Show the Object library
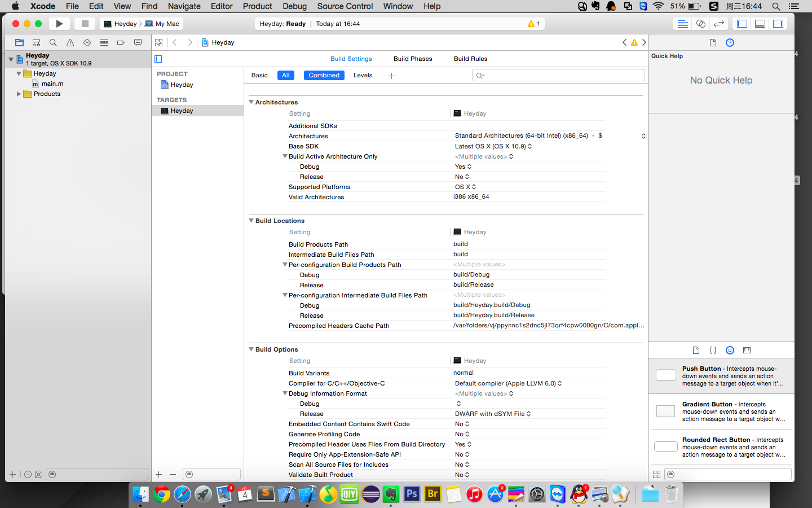The height and width of the screenshot is (508, 812). (x=730, y=350)
